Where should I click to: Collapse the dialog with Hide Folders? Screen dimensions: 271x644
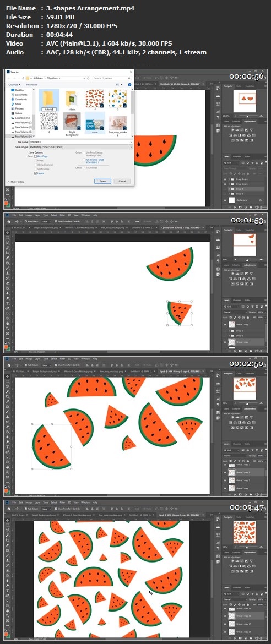click(17, 182)
